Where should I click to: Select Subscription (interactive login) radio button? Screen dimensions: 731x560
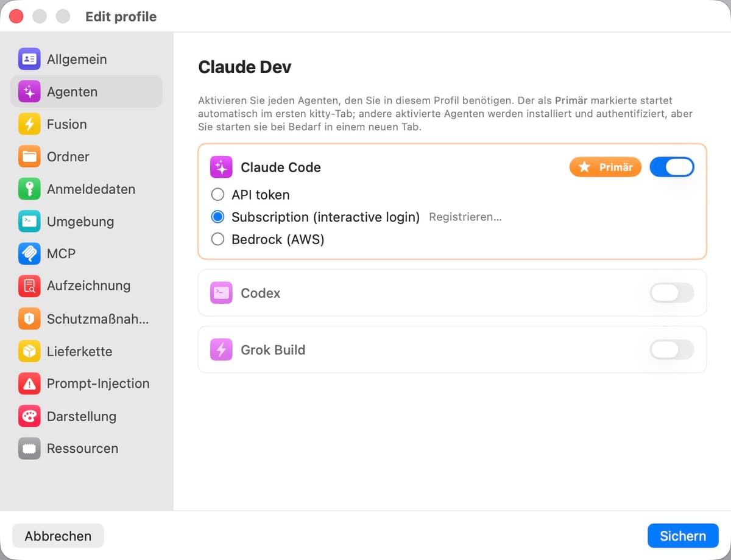click(217, 217)
